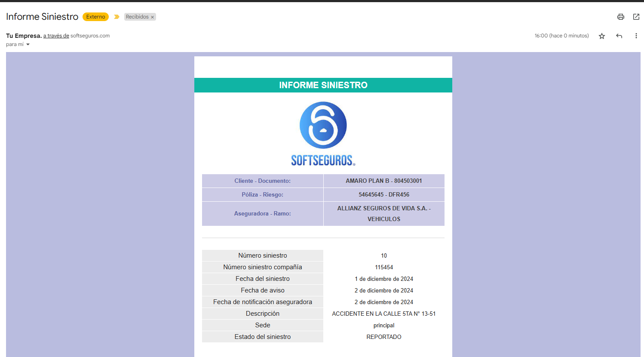
Task: Click the status value 'REPORTADO'
Action: 384,337
